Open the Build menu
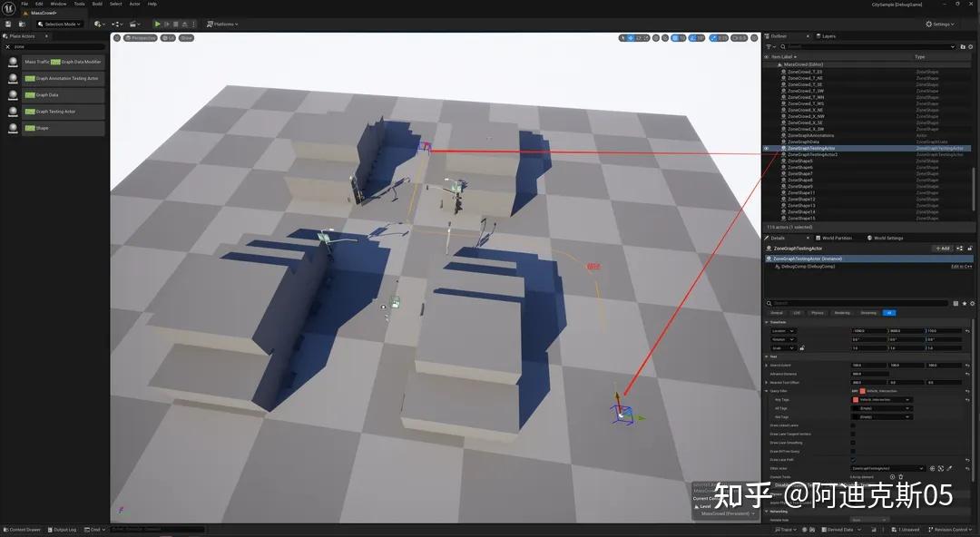980x537 pixels. [97, 4]
